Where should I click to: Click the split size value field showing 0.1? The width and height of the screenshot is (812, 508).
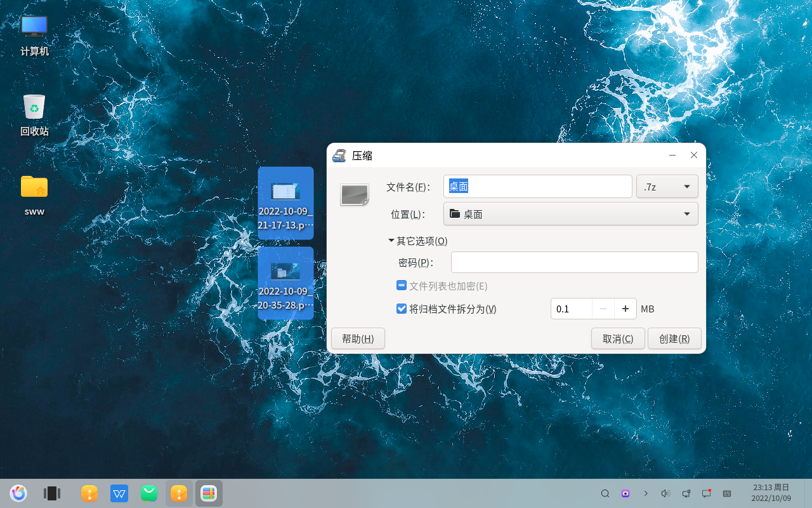pos(572,309)
